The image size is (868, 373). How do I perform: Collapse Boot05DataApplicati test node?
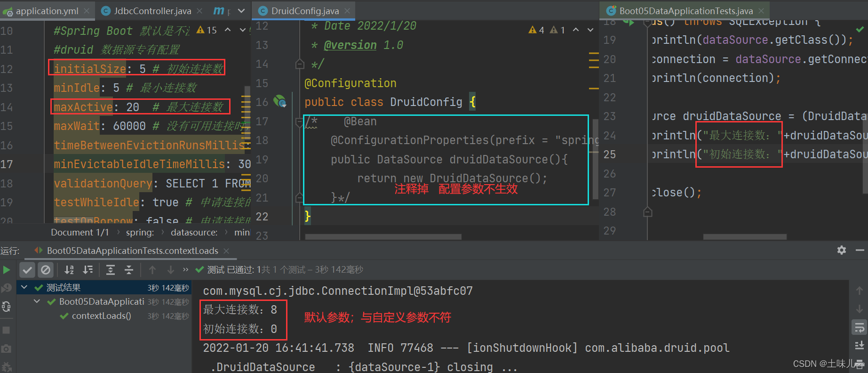(37, 301)
